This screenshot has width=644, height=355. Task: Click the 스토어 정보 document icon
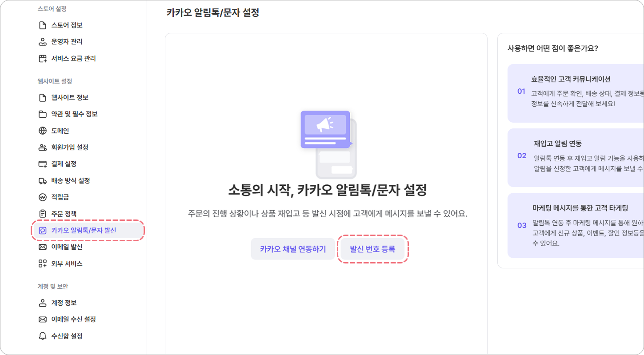point(43,25)
